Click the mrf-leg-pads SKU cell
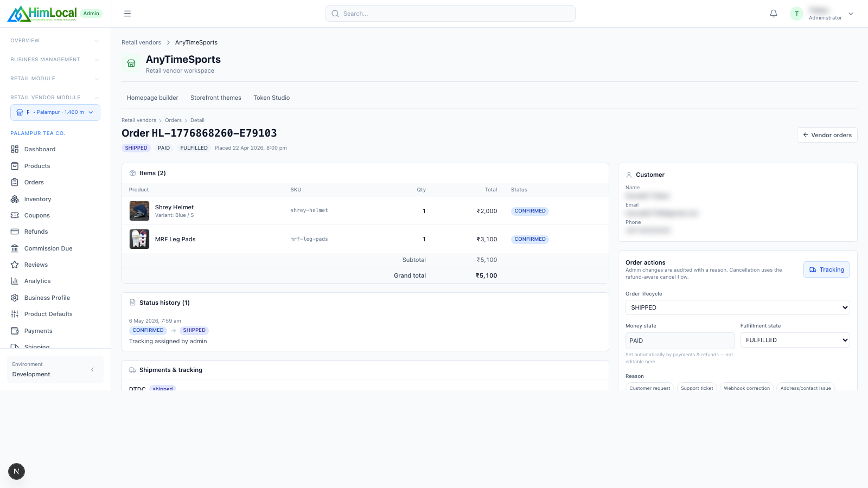The width and height of the screenshot is (868, 488). [309, 239]
